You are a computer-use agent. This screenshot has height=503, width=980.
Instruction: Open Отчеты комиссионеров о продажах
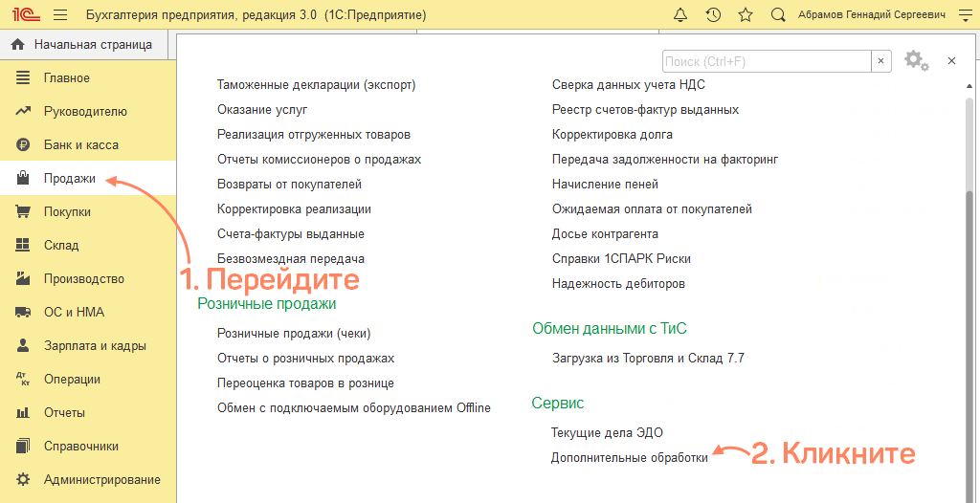coord(319,160)
